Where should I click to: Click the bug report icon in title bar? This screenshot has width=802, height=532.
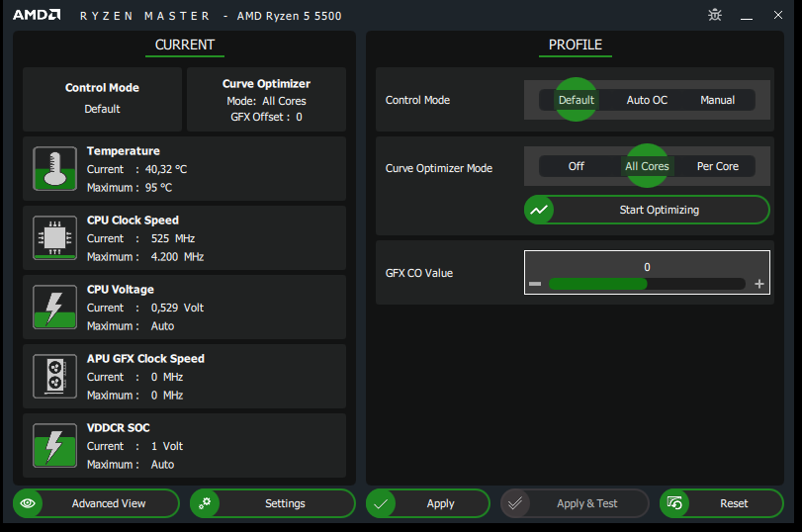pos(715,15)
